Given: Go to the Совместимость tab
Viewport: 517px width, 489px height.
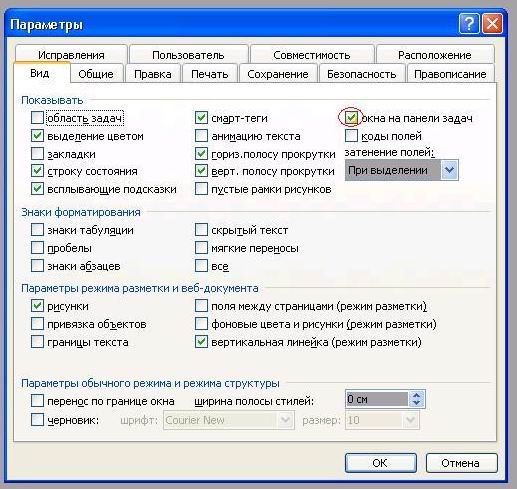Looking at the screenshot, I should point(312,55).
